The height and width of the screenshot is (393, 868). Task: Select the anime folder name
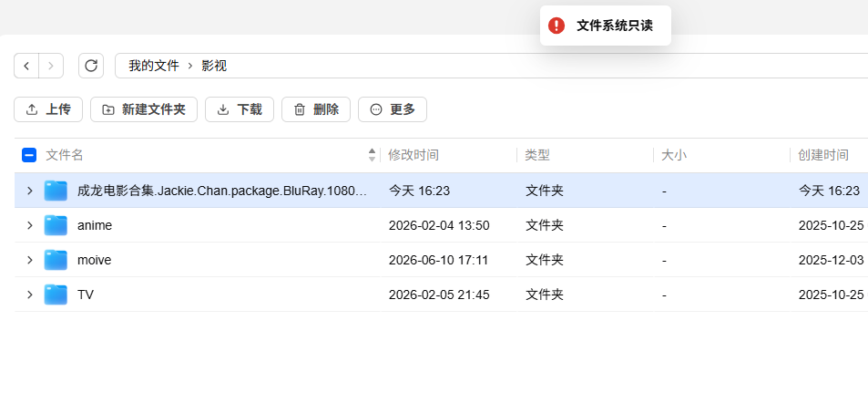point(95,225)
